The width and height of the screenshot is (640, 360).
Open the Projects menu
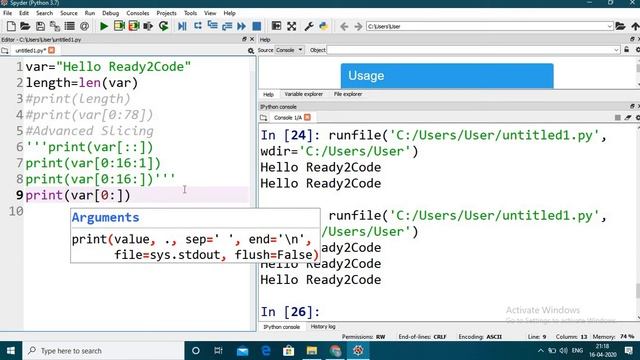[x=167, y=13]
